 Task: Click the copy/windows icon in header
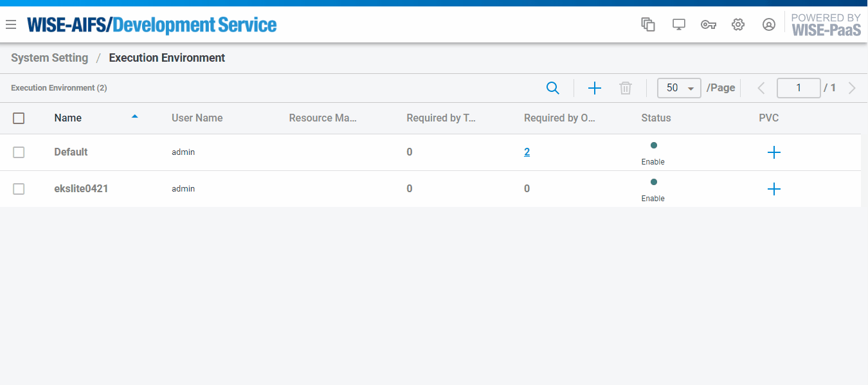648,24
